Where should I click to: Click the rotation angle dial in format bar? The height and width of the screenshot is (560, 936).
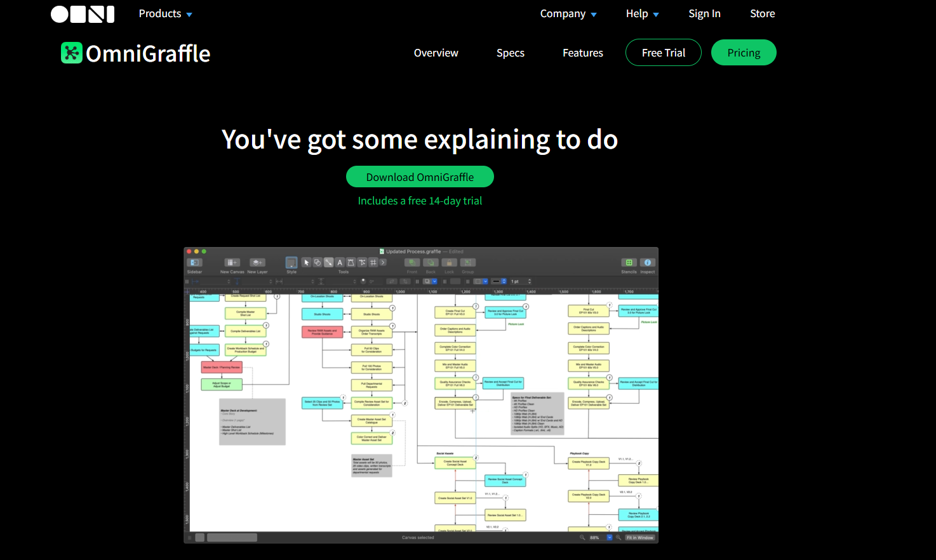tap(363, 281)
